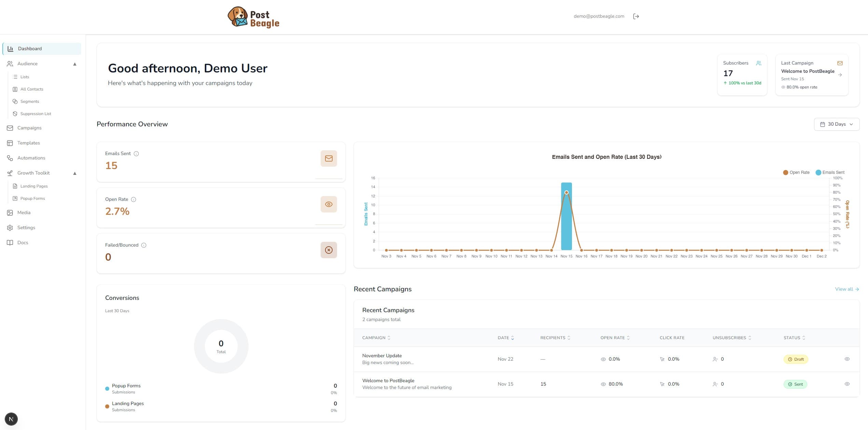Screen dimensions: 868x430
Task: Click the Subscribers count 17
Action: [x=728, y=73]
